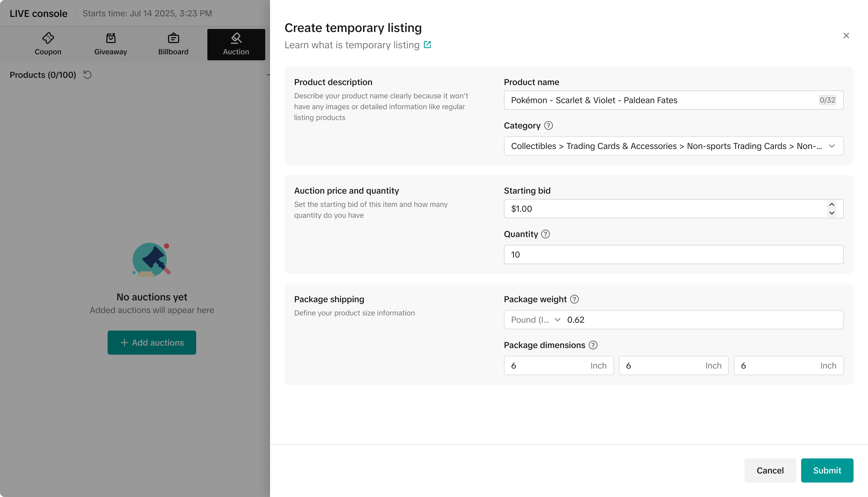
Task: Switch to the Giveaway tab
Action: [x=111, y=44]
